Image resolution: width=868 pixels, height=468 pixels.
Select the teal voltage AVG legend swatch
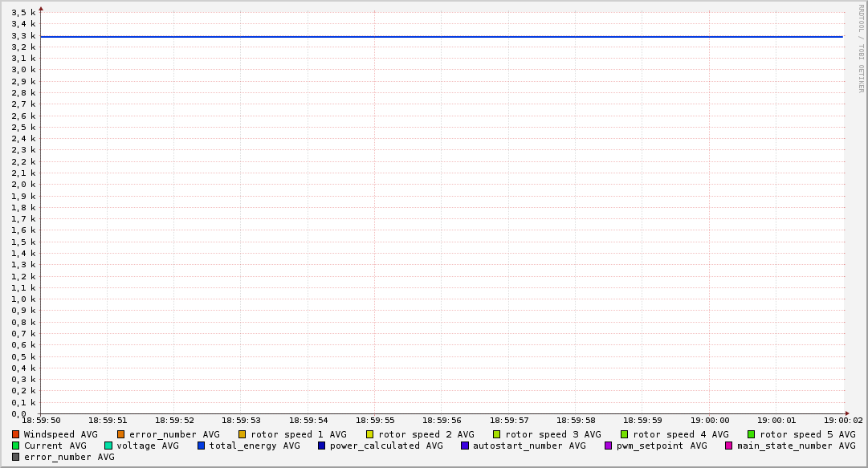coord(108,446)
